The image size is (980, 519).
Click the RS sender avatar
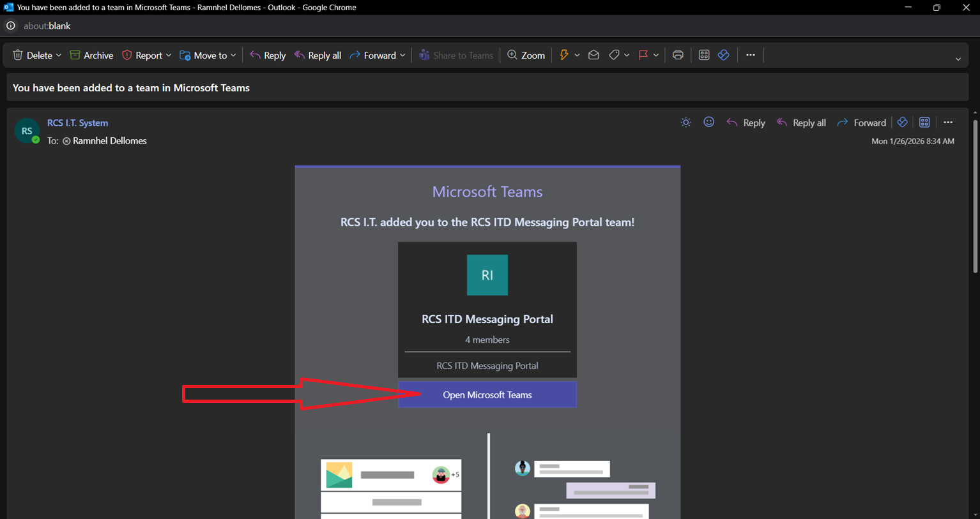tap(27, 131)
